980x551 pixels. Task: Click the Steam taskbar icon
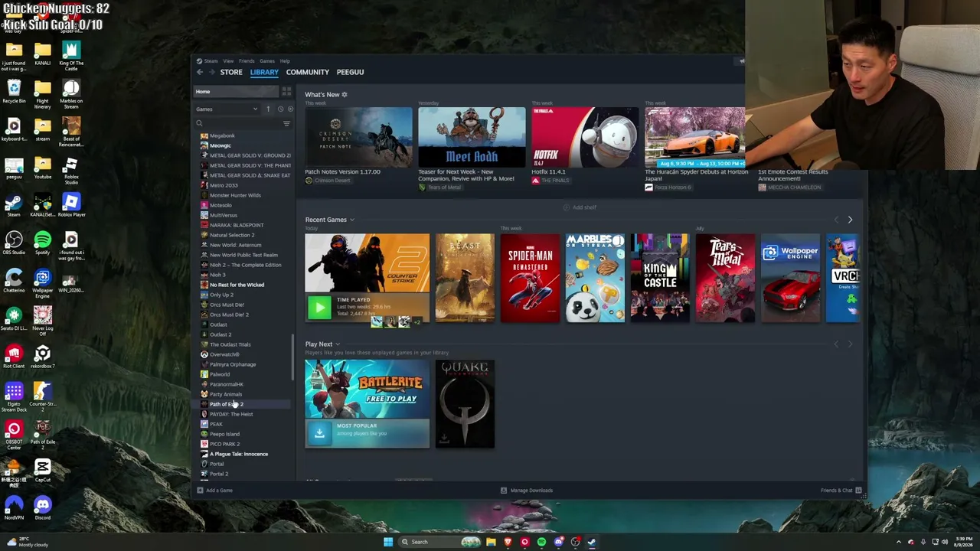592,542
